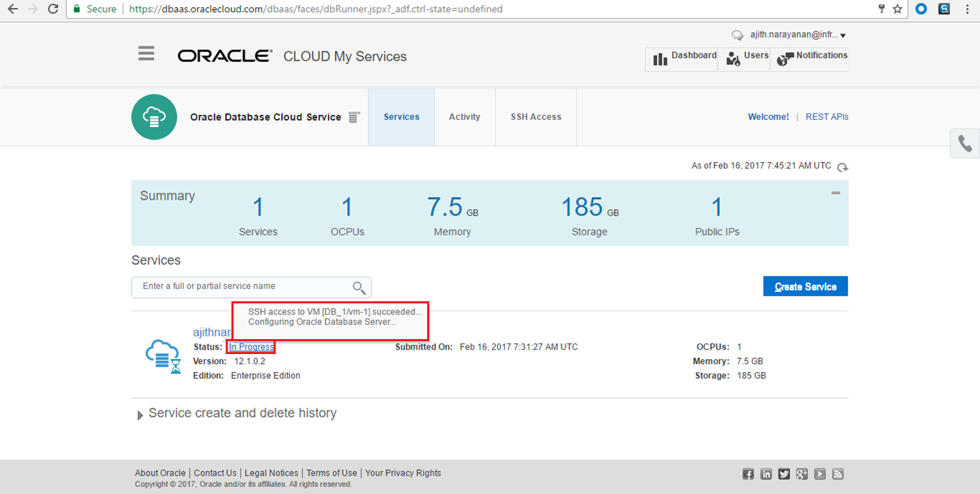Click the Oracle Database Cloud Service cloud icon
This screenshot has width=980, height=494.
[x=154, y=117]
